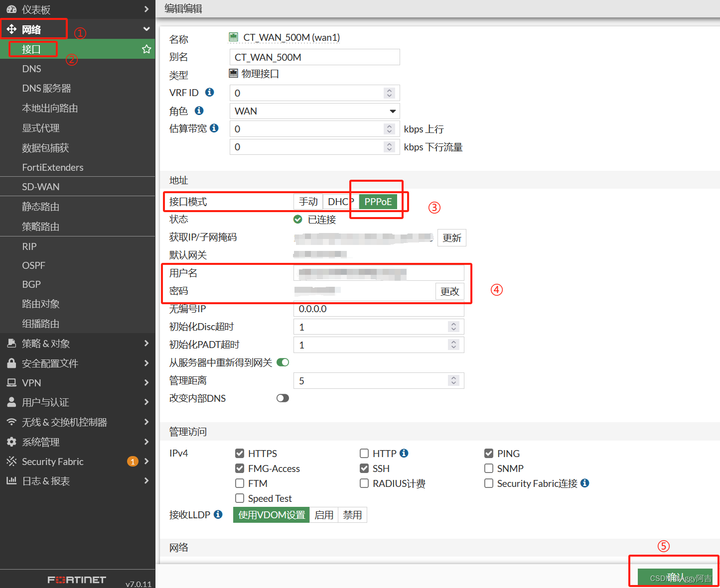Click the VRF ID stepper arrows
The image size is (720, 588).
tap(390, 93)
